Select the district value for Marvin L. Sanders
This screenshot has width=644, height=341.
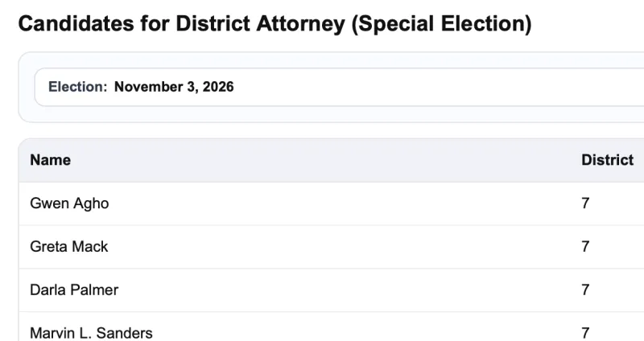coord(585,333)
